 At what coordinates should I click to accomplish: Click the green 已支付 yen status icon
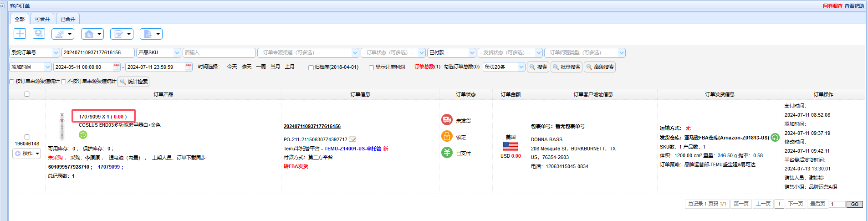tap(447, 153)
